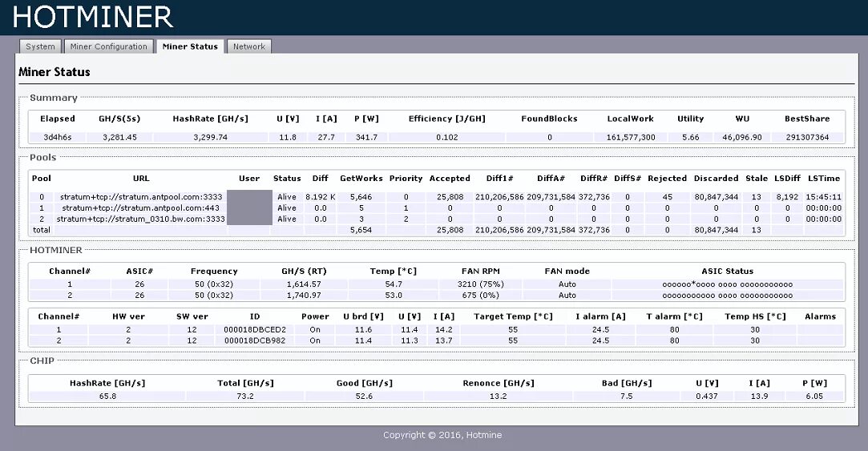This screenshot has width=868, height=451.
Task: Click pool URL stratum.antpool.com:443
Action: point(141,208)
